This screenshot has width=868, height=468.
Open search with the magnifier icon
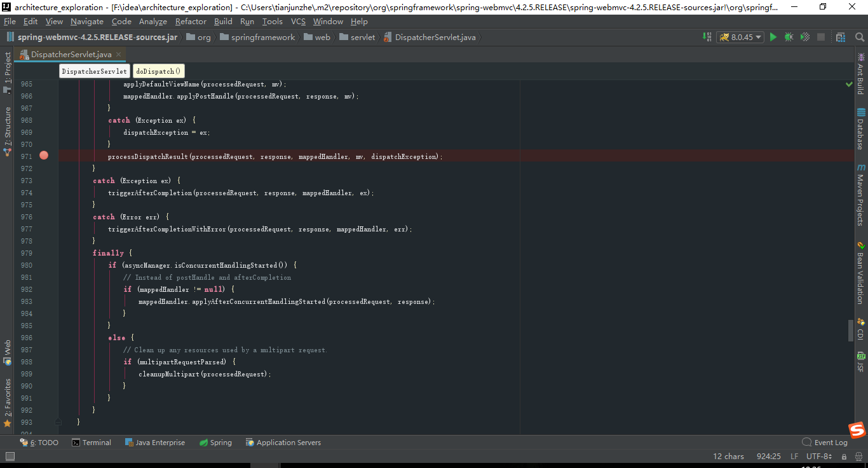point(859,37)
